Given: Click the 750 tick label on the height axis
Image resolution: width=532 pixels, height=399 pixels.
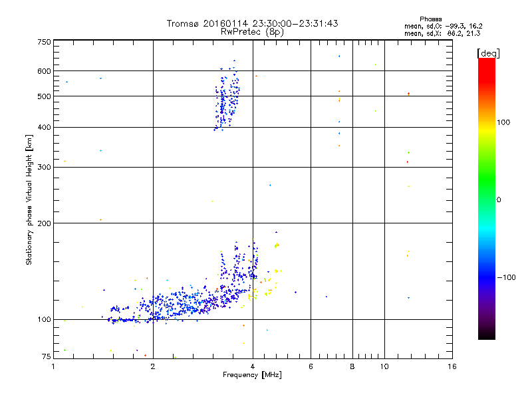Looking at the screenshot, I should pos(44,42).
